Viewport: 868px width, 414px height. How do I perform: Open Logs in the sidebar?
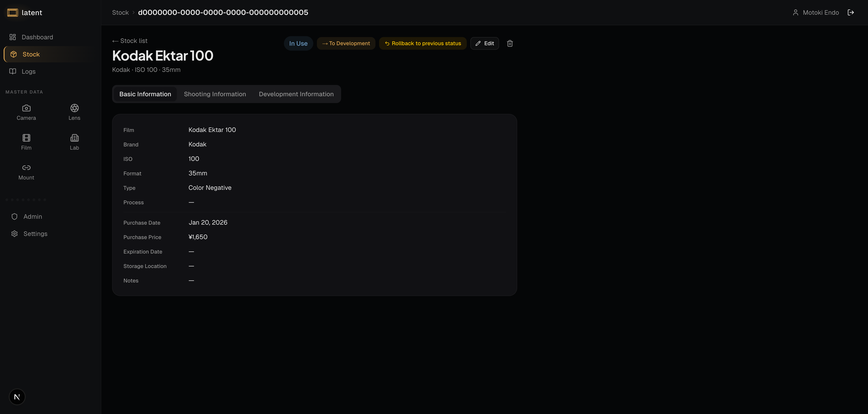[x=28, y=71]
